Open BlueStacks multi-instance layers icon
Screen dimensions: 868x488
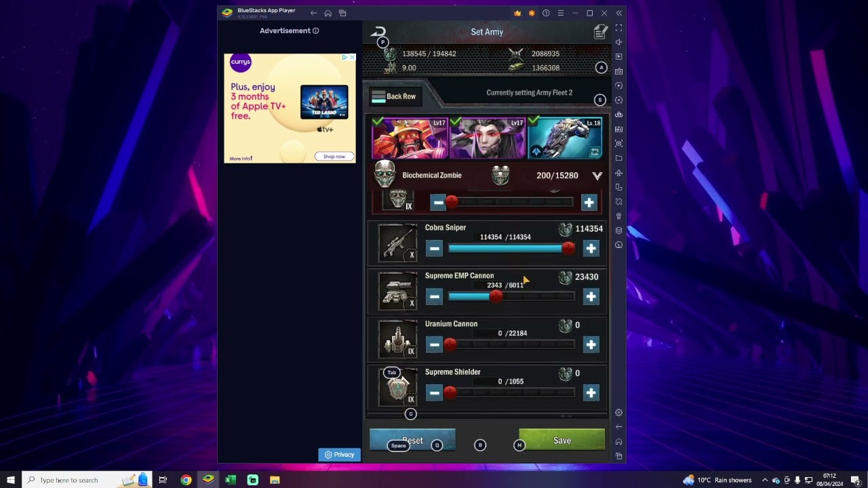pos(618,230)
